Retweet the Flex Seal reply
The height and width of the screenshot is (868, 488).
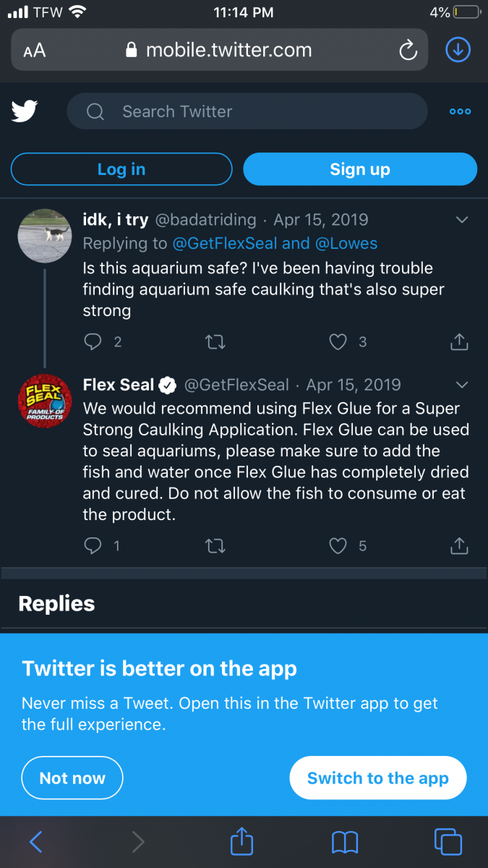[x=215, y=546]
